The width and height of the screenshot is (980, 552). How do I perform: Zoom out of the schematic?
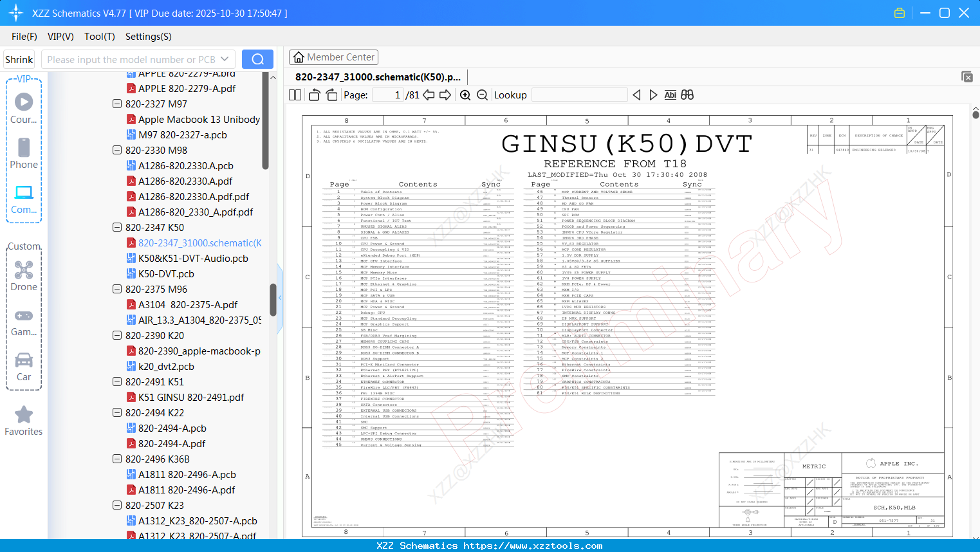482,95
